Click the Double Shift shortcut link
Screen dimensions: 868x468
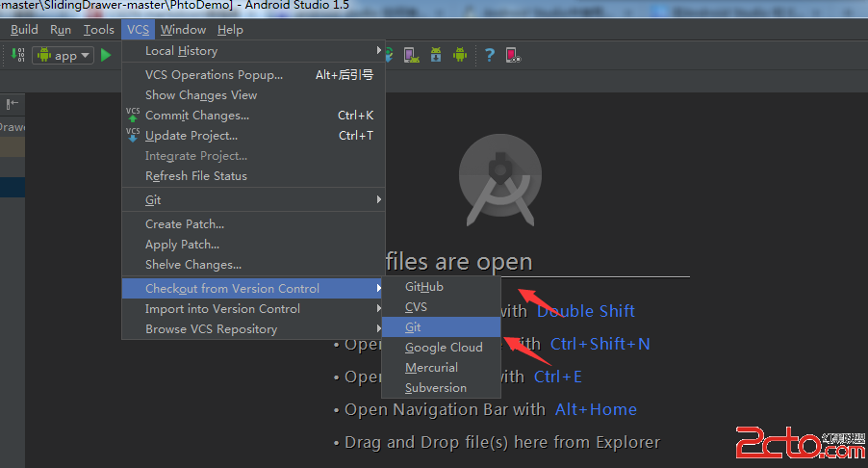(586, 311)
